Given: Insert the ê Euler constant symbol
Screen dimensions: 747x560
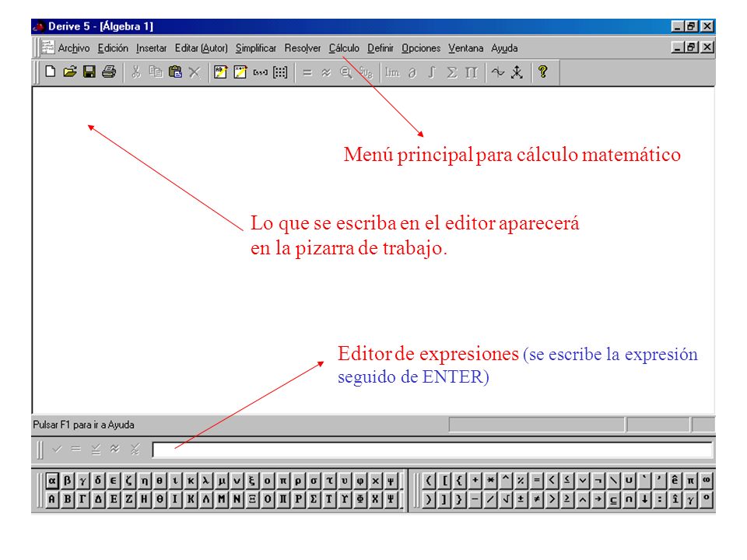Looking at the screenshot, I should coord(675,481).
